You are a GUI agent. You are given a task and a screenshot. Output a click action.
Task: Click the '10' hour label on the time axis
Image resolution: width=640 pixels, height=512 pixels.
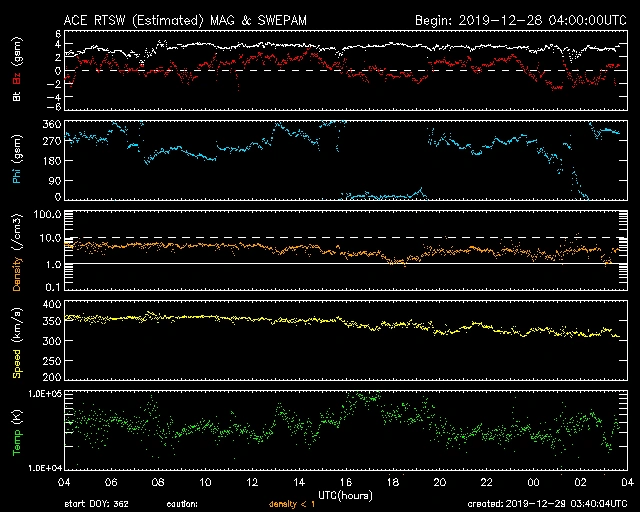205,482
